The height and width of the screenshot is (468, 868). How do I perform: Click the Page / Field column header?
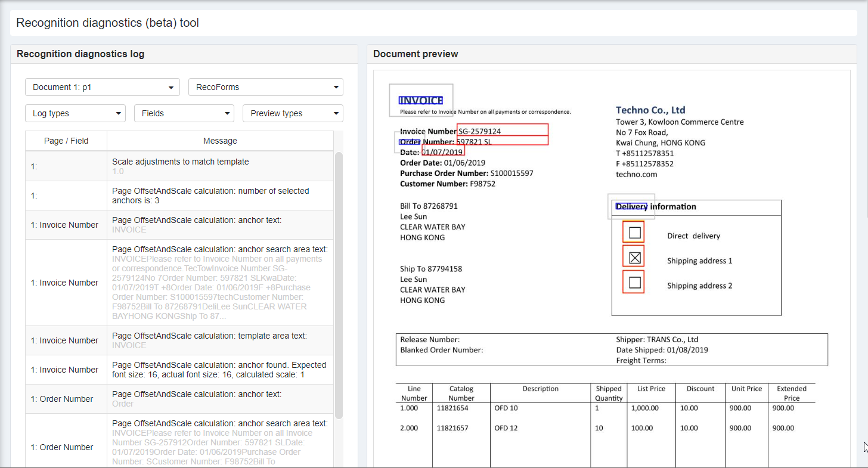click(x=66, y=141)
